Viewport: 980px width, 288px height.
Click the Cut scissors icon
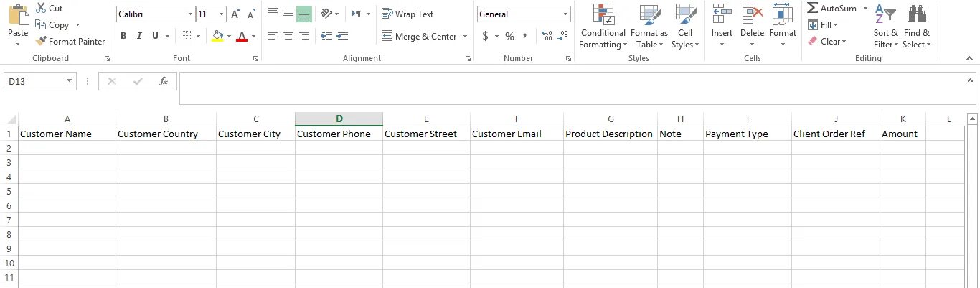[41, 9]
